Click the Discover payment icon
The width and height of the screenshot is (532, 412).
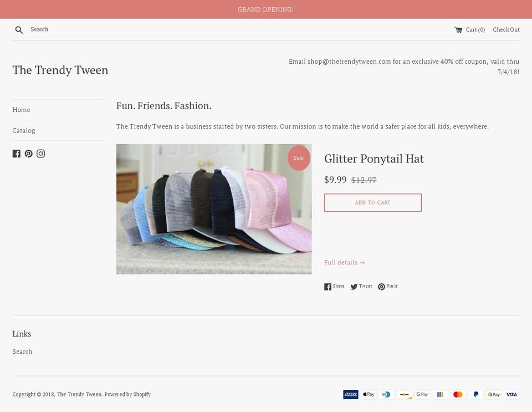[405, 394]
